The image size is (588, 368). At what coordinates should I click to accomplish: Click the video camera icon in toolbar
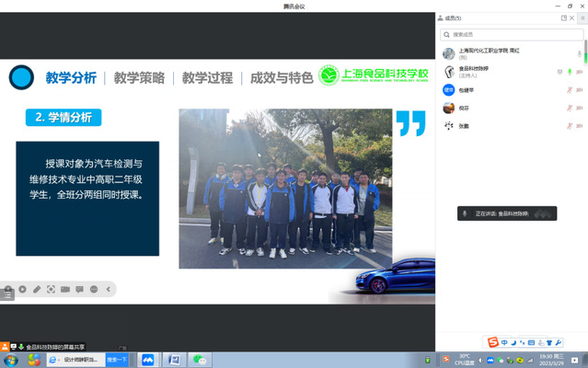(x=65, y=289)
